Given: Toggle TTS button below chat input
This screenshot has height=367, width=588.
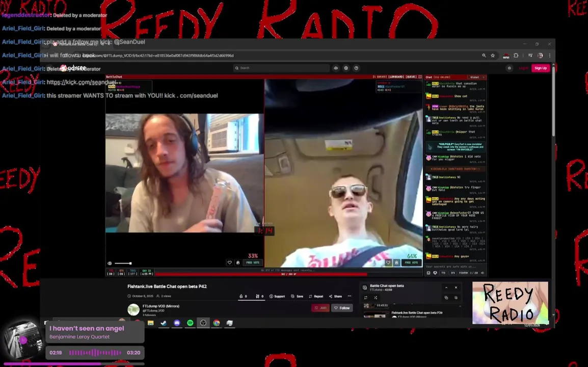Looking at the screenshot, I should (x=443, y=273).
